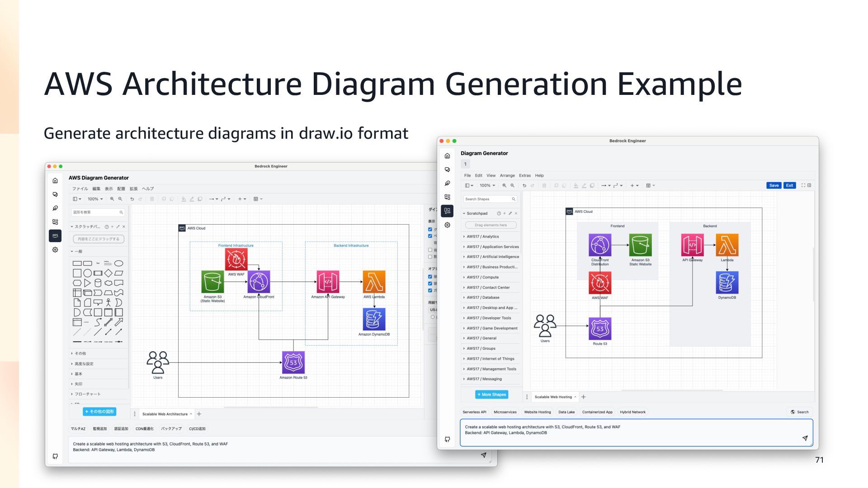This screenshot has height=488, width=868.
Task: Expand AWS17 / Database shape library
Action: coord(491,298)
